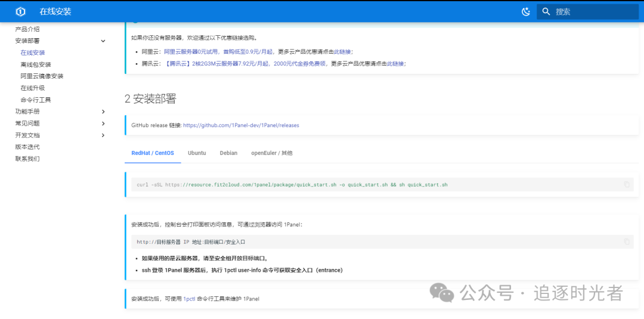Toggle dark mode with the moon icon
The height and width of the screenshot is (319, 644).
coord(525,11)
